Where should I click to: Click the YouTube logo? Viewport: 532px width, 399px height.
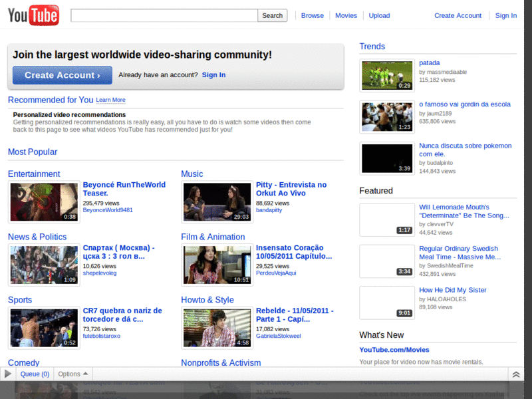point(33,15)
